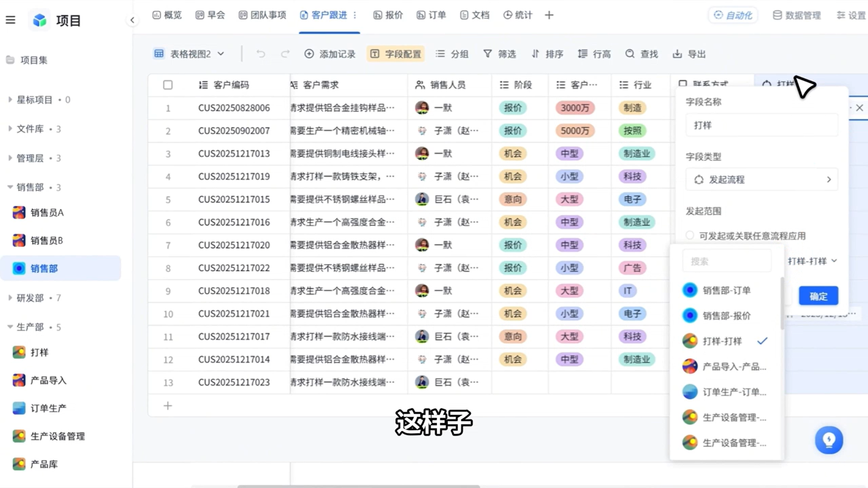Switch to the 订单 tab
Screen dimensions: 868x488
tap(431, 15)
